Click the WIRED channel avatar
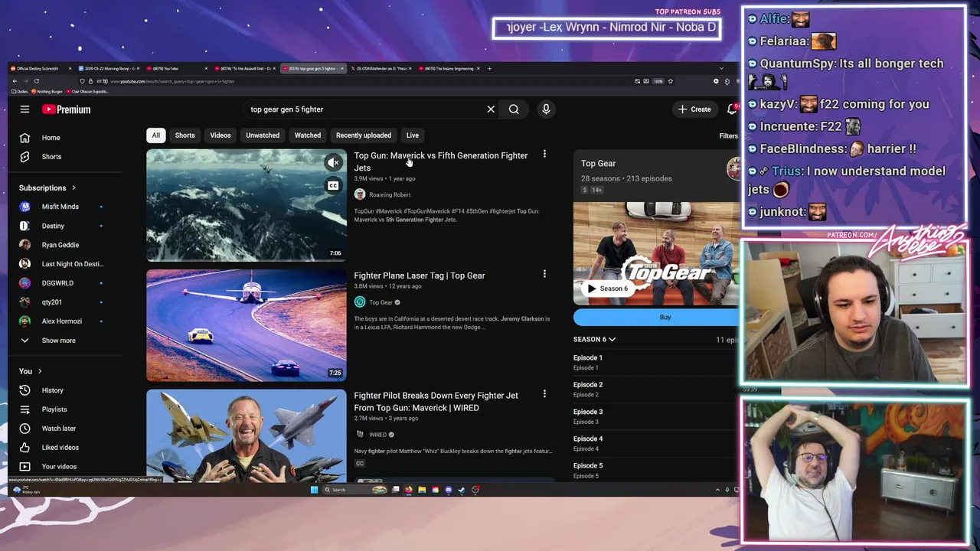This screenshot has height=551, width=980. pos(360,435)
